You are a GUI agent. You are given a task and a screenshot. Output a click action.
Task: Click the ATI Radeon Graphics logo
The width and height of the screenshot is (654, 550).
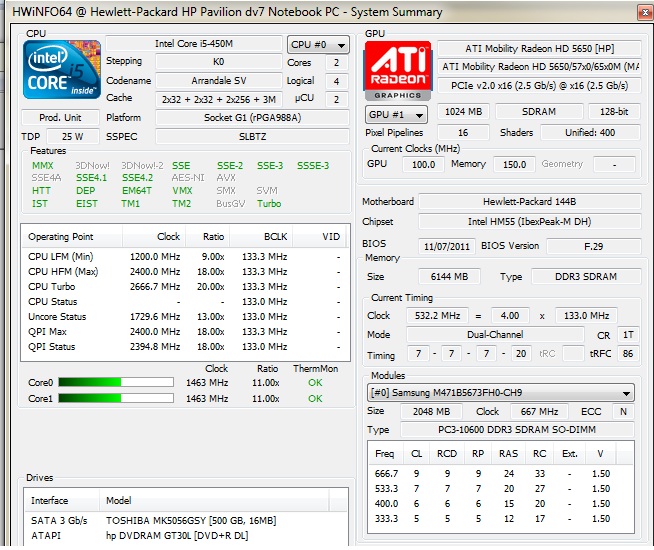[x=397, y=70]
